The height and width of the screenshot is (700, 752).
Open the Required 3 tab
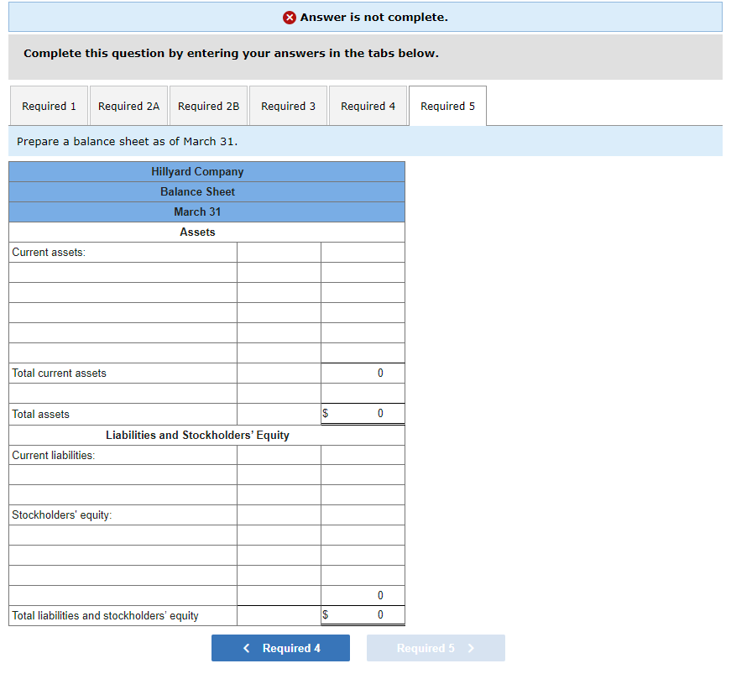(288, 106)
